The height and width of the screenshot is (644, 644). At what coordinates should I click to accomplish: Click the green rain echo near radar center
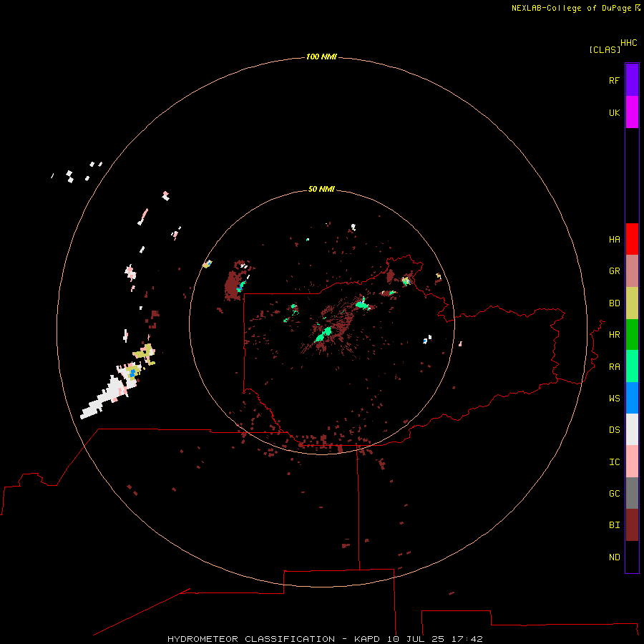(x=323, y=335)
